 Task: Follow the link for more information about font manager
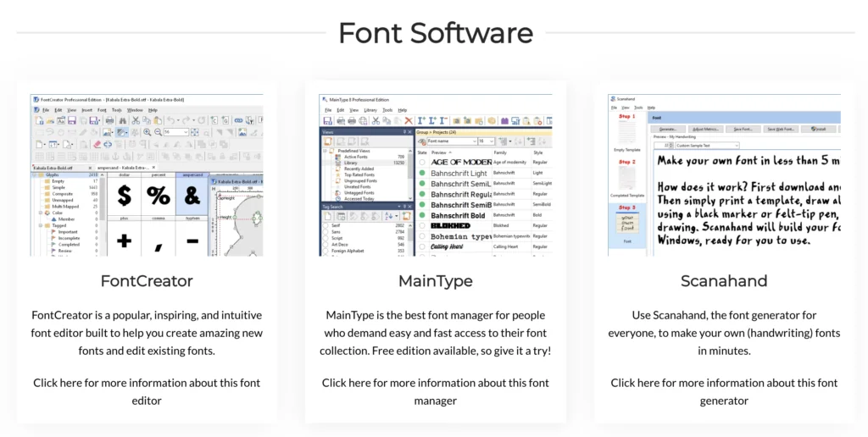[435, 391]
